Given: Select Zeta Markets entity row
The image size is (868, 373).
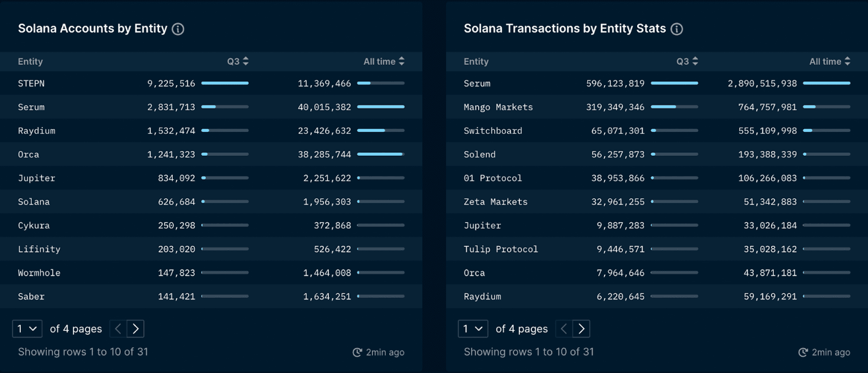Looking at the screenshot, I should (657, 202).
